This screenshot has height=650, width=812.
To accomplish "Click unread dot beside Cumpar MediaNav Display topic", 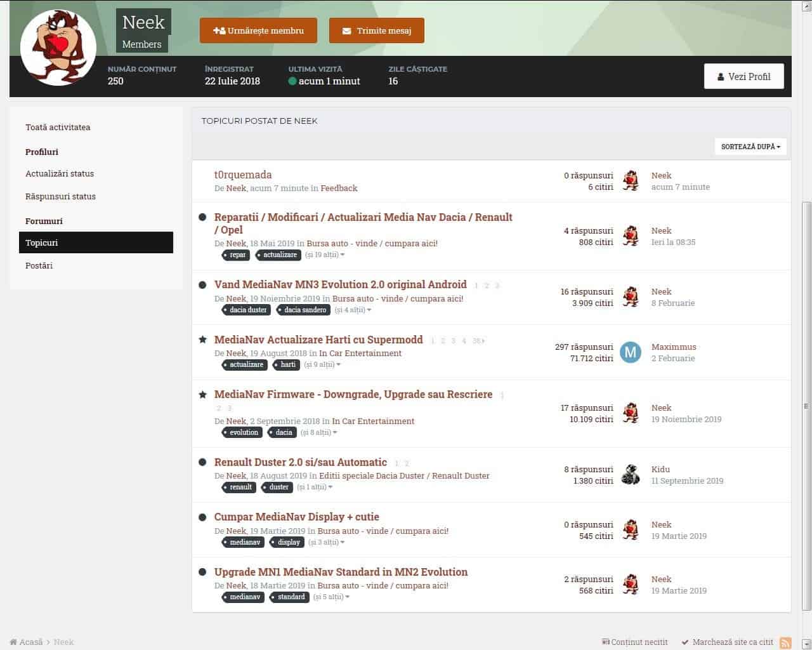I will 202,517.
